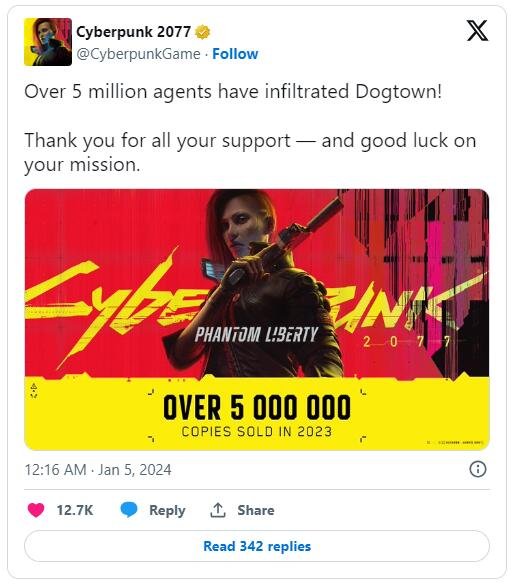
Task: Open the info circle icon near the timestamp
Action: coord(478,469)
